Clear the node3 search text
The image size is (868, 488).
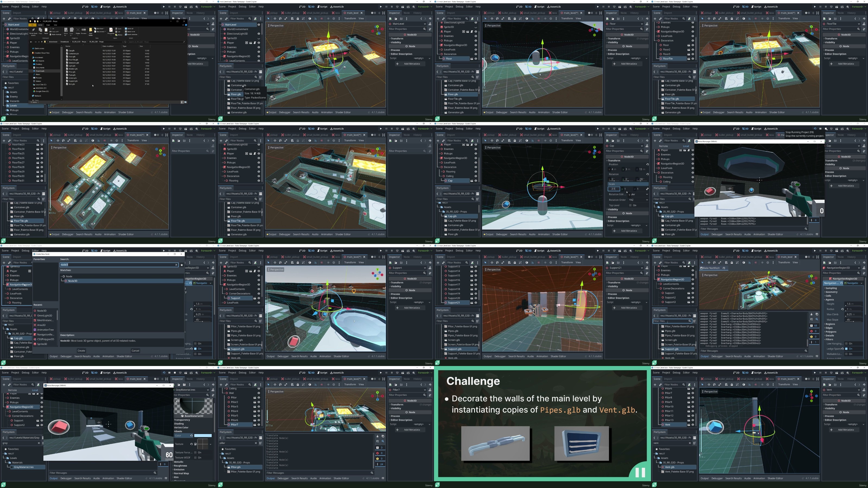[x=176, y=265]
